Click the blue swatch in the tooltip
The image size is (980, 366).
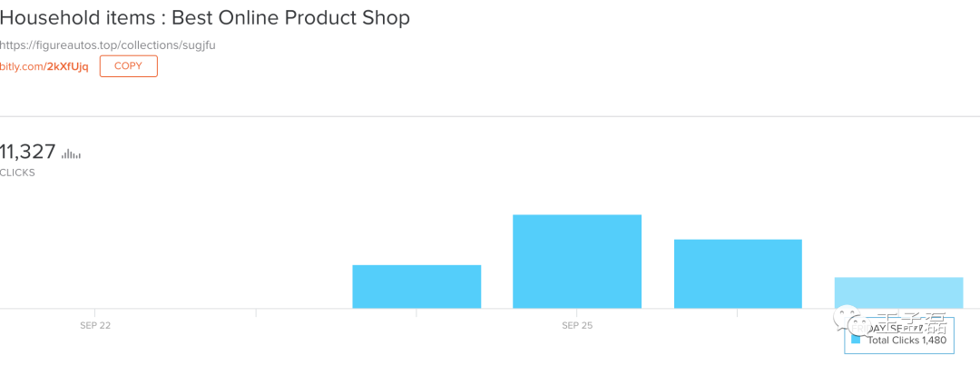click(x=856, y=341)
